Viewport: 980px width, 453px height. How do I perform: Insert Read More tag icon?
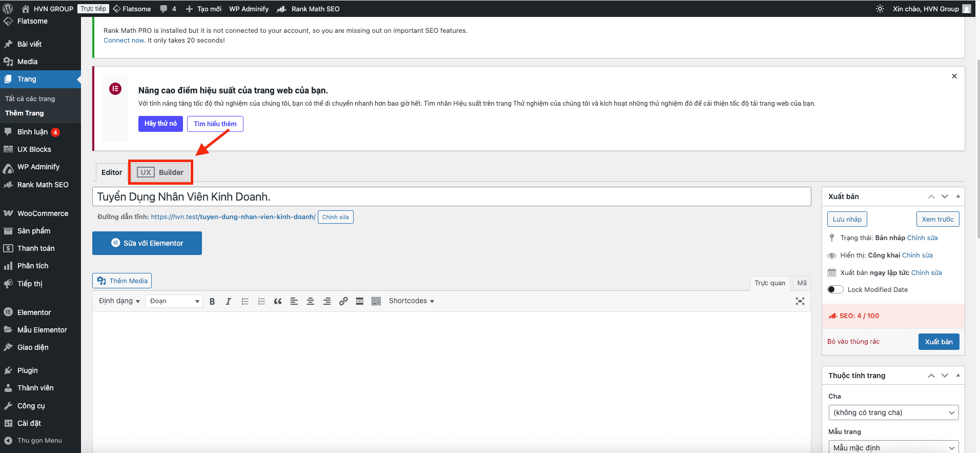[x=360, y=301]
